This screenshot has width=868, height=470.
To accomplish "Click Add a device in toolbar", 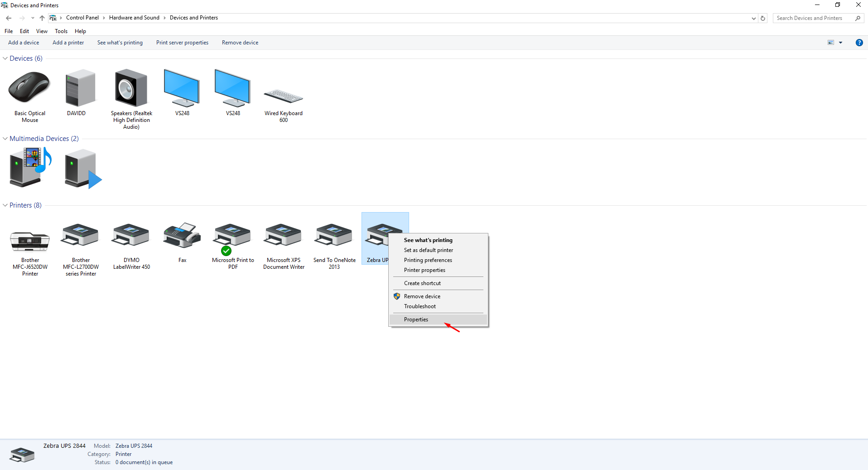I will (x=24, y=43).
